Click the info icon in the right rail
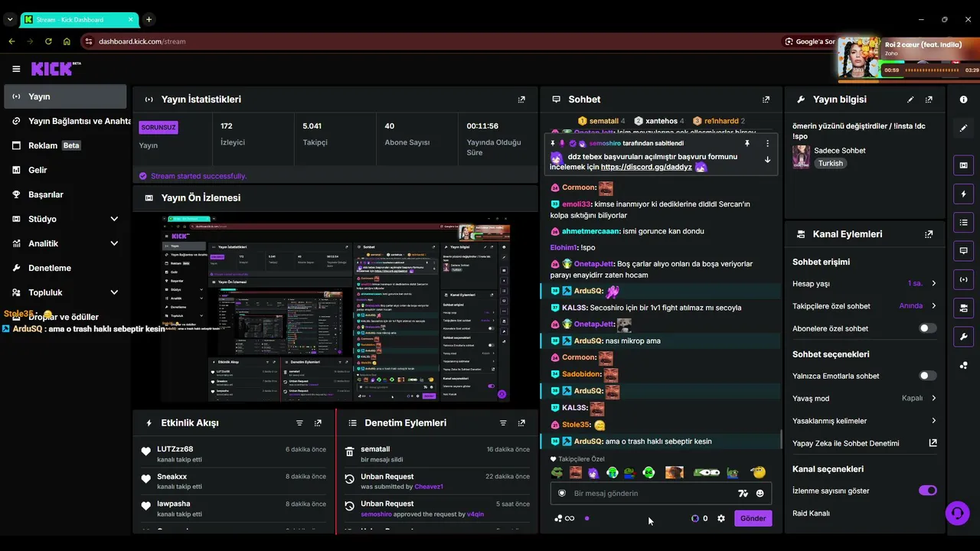The width and height of the screenshot is (980, 551). point(963,99)
